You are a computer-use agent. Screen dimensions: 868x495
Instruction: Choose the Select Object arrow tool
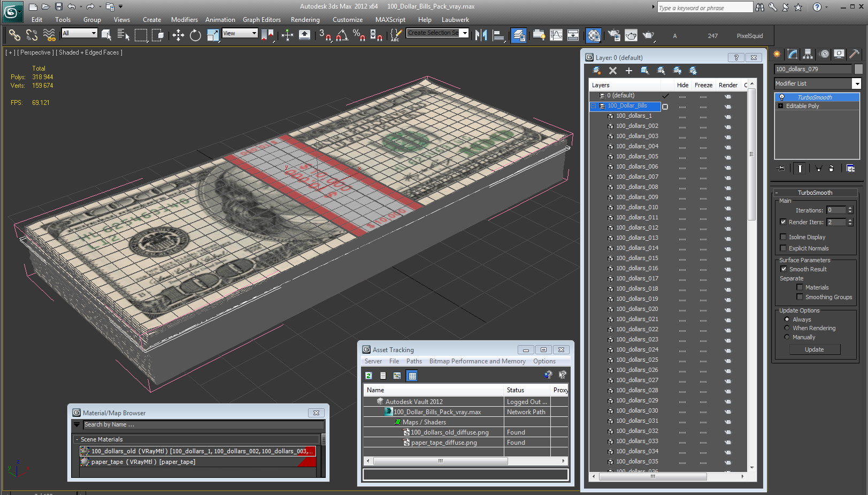coord(106,35)
